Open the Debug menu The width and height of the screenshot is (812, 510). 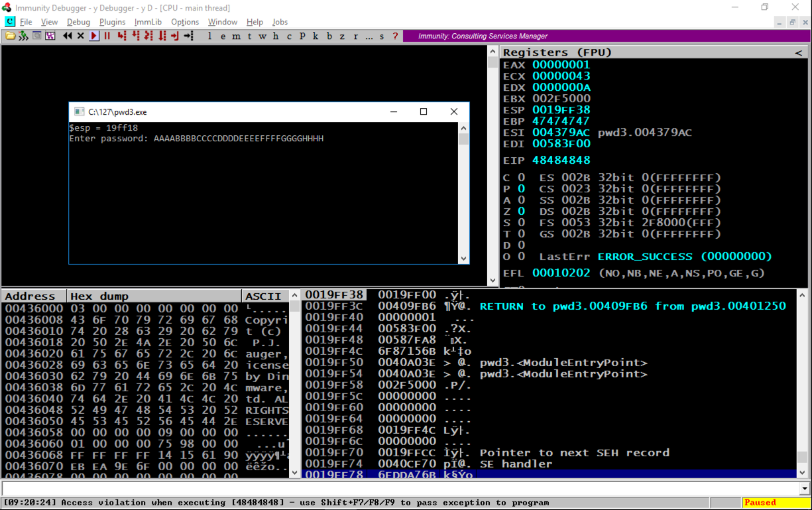pos(78,22)
